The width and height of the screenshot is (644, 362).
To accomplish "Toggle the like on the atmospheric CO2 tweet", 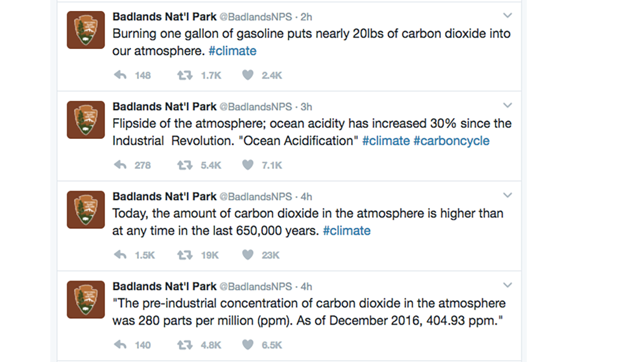I will (x=248, y=255).
